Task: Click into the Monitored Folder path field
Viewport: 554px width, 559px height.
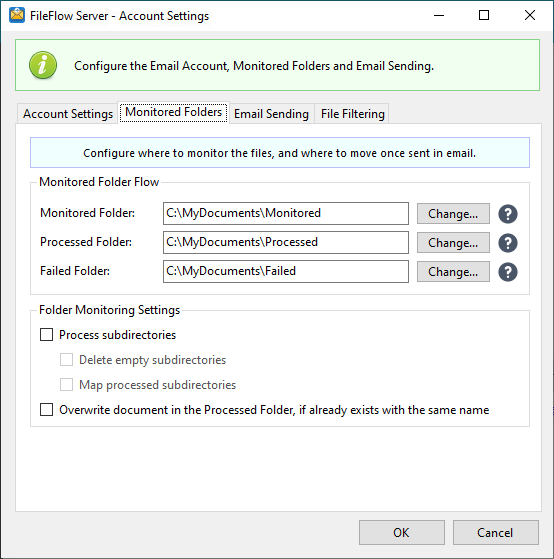Action: click(x=286, y=214)
